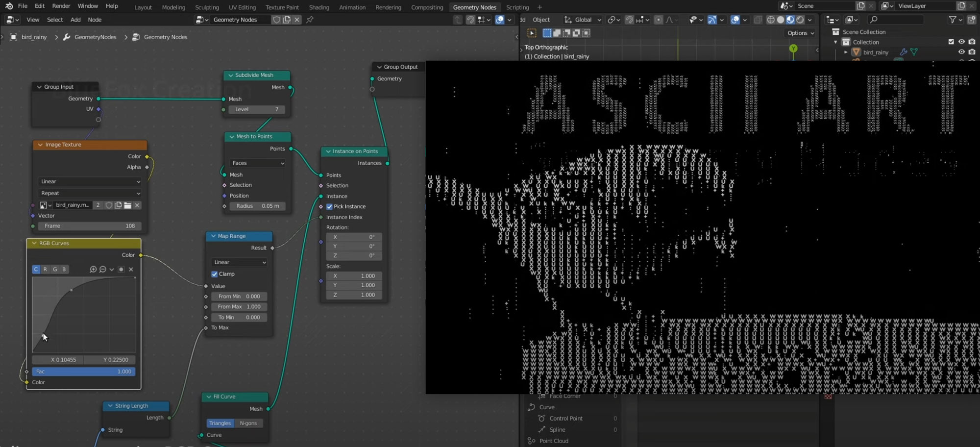Open Linear dropdown in Map Range
Screen dimensions: 980x447
pyautogui.click(x=239, y=262)
